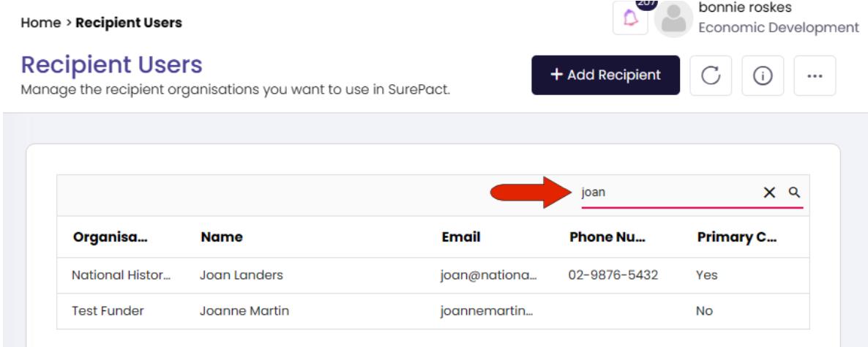
Task: Click the bonnie roskes username
Action: click(x=745, y=8)
